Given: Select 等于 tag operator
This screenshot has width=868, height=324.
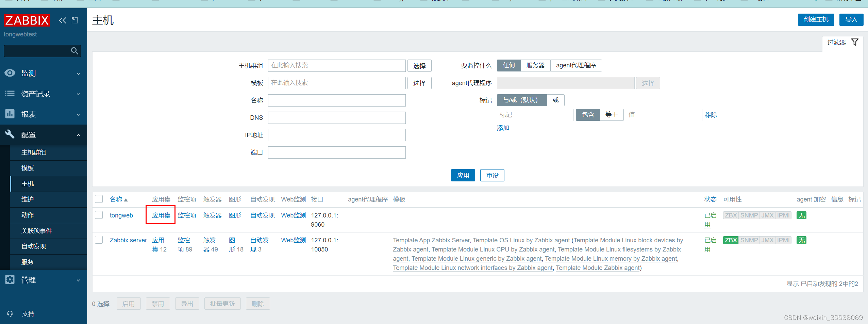Looking at the screenshot, I should [x=611, y=115].
